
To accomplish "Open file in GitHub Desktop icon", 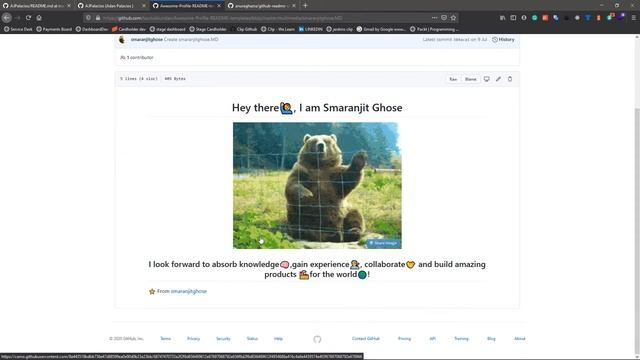I will coord(487,79).
